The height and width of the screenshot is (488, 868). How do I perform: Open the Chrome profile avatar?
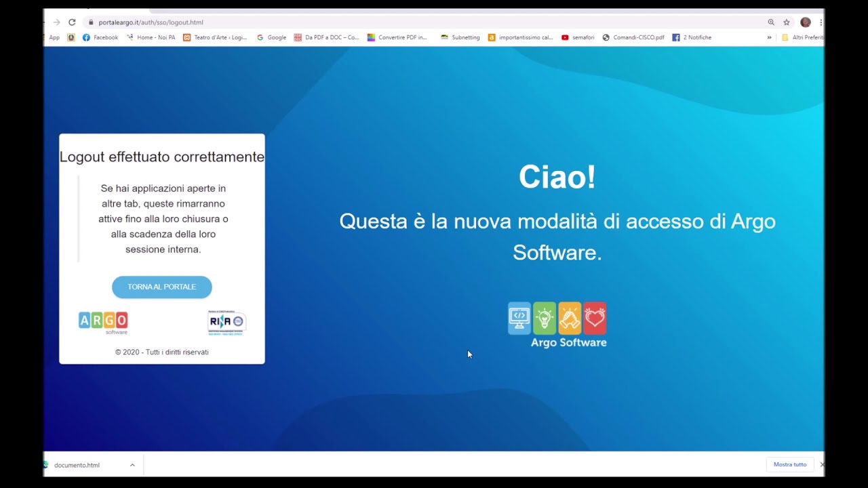(806, 22)
